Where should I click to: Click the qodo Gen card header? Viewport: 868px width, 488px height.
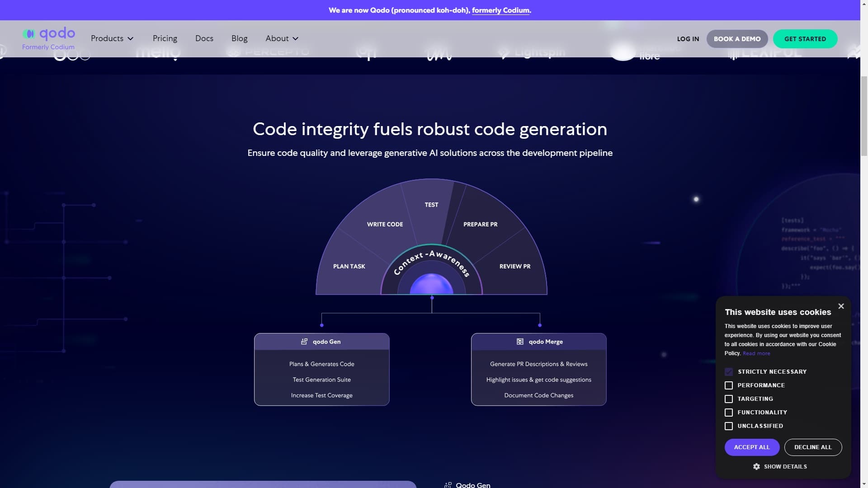322,342
